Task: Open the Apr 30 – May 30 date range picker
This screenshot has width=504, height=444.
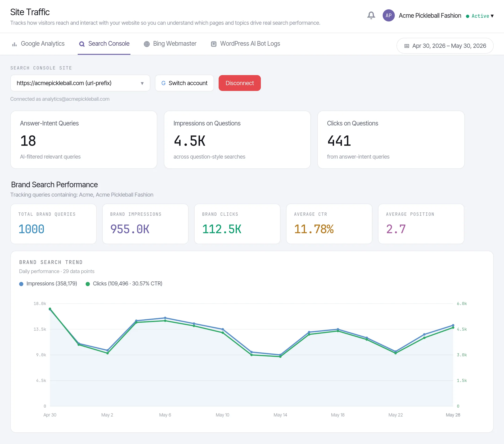Action: coord(444,46)
